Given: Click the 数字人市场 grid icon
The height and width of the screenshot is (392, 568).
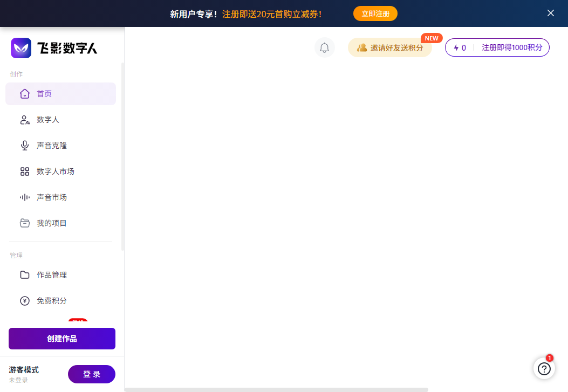Looking at the screenshot, I should [x=25, y=171].
